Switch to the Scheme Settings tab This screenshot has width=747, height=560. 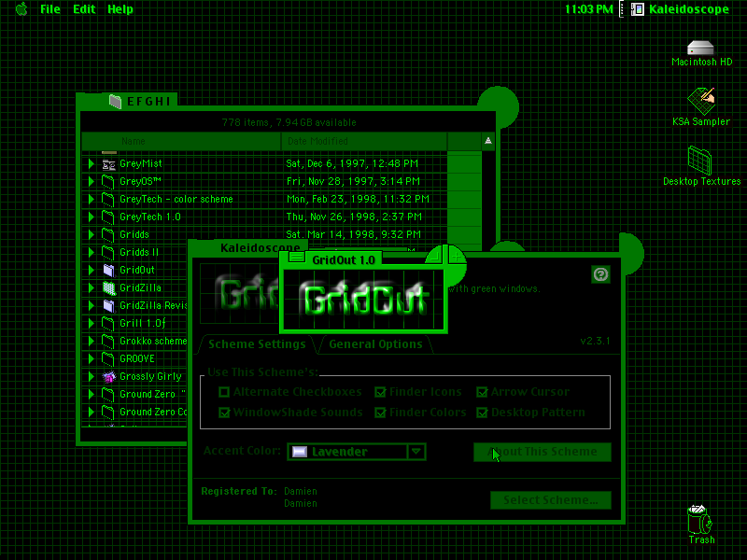[x=257, y=344]
